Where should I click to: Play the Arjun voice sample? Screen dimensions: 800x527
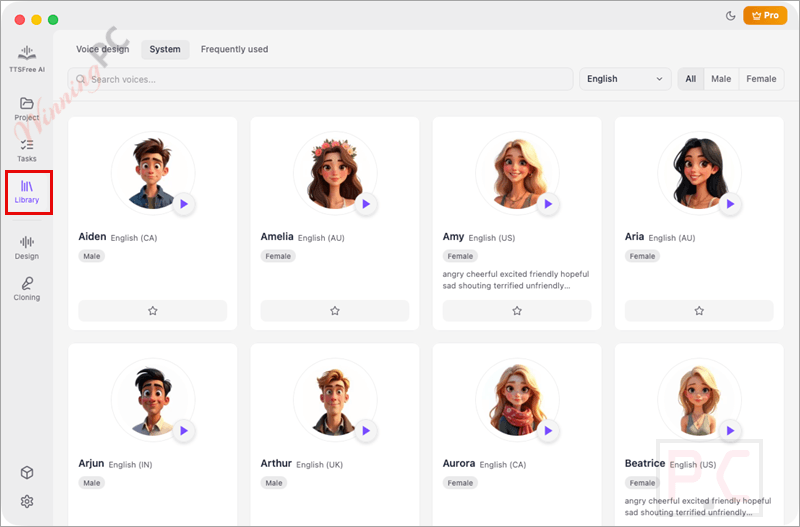pyautogui.click(x=184, y=431)
